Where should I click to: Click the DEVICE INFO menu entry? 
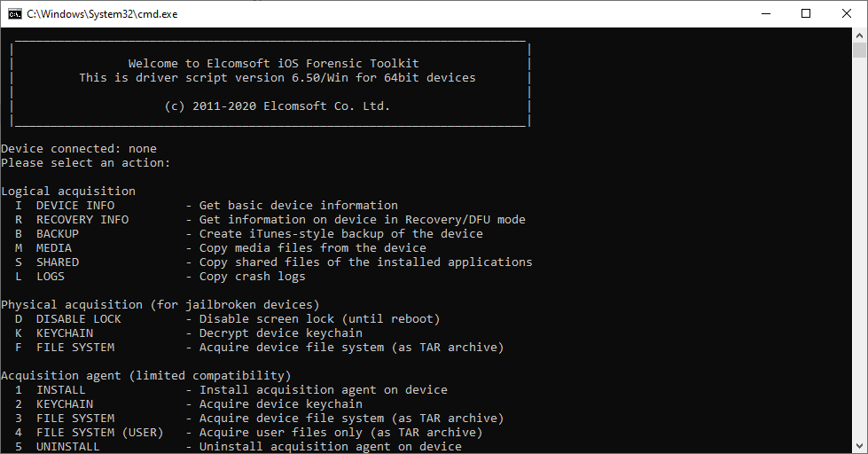pos(75,206)
